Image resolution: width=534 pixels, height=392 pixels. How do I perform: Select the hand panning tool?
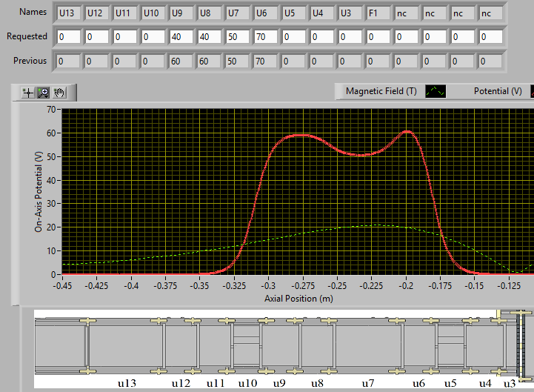(59, 93)
